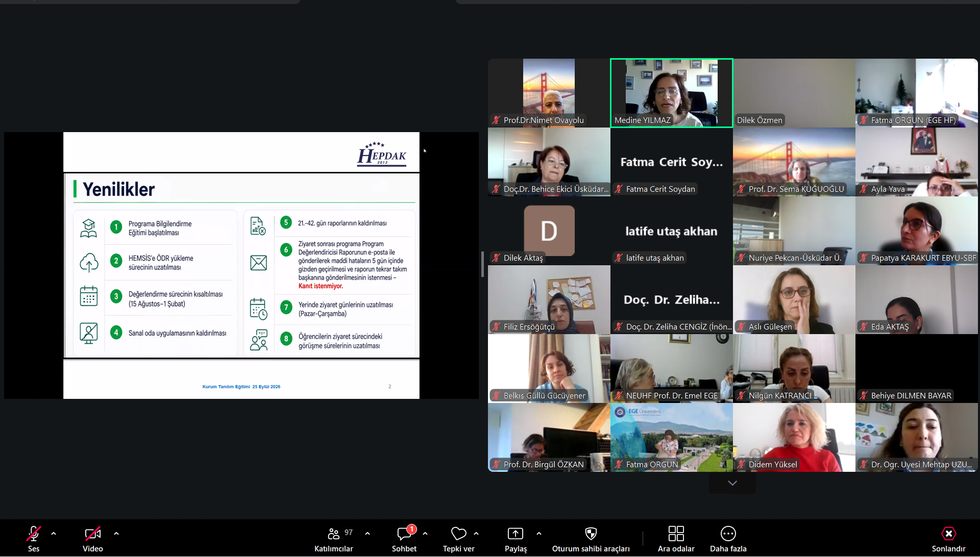The width and height of the screenshot is (980, 557).
Task: Expand the arrow next to Katılımcılar
Action: tap(367, 534)
